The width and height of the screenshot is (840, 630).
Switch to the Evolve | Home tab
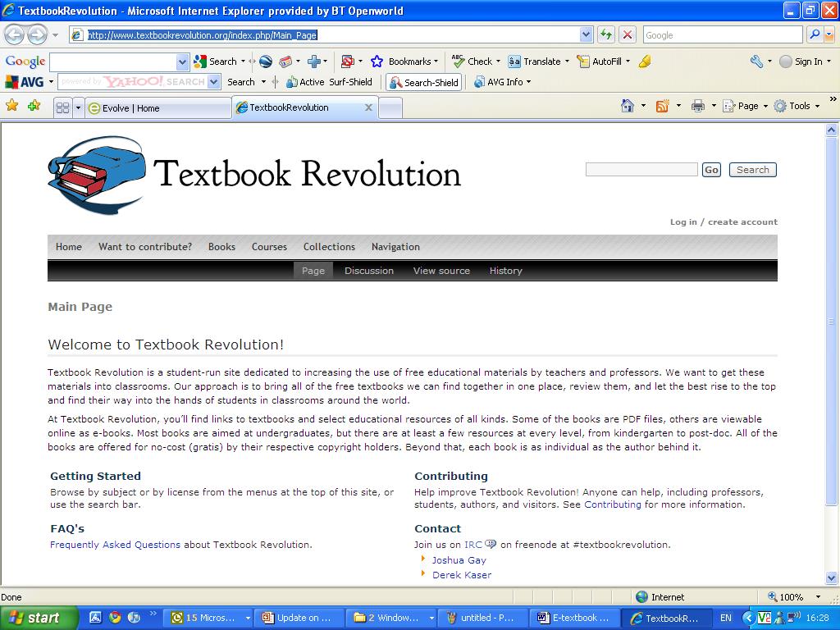tap(158, 107)
